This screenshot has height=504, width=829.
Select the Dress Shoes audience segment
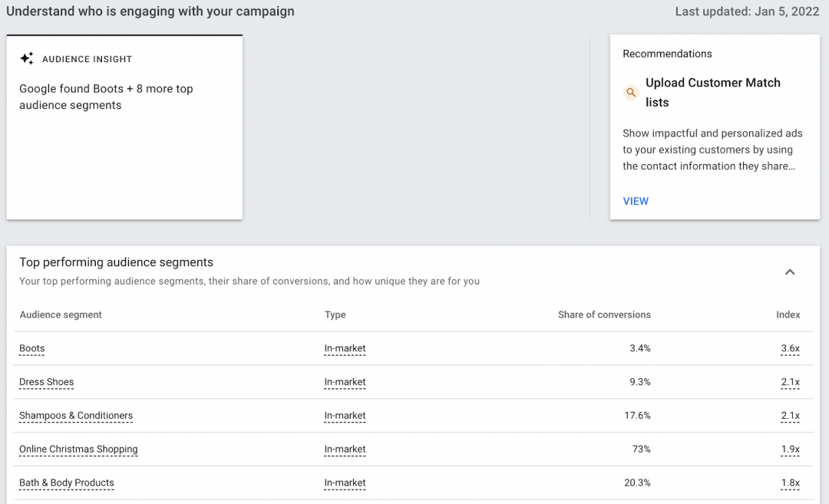click(x=47, y=382)
